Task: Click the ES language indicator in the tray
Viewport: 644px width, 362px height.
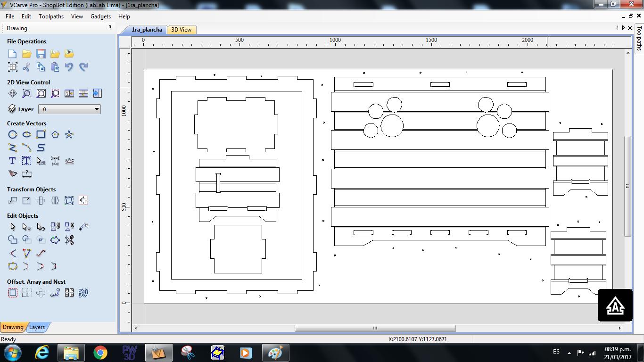Action: tap(556, 352)
